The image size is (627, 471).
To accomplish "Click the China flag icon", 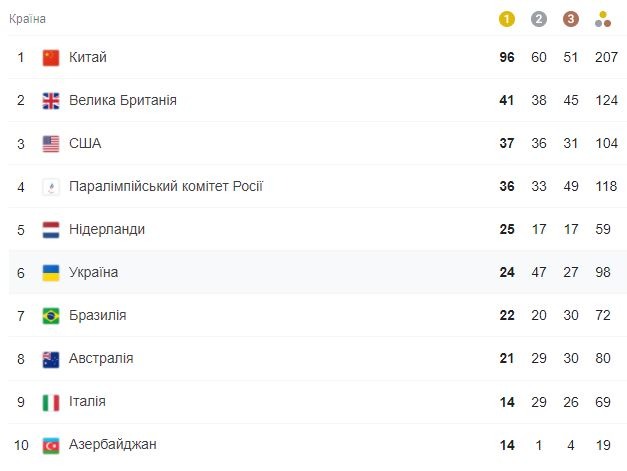I will click(51, 58).
